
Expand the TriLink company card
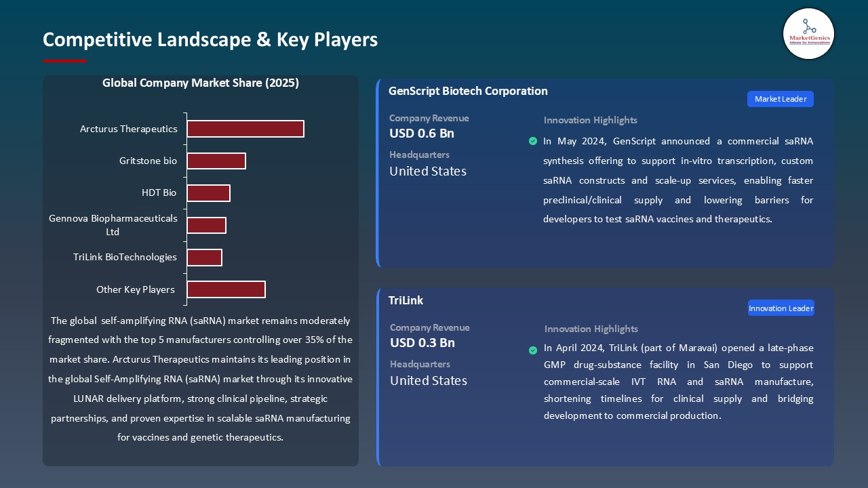pyautogui.click(x=406, y=300)
